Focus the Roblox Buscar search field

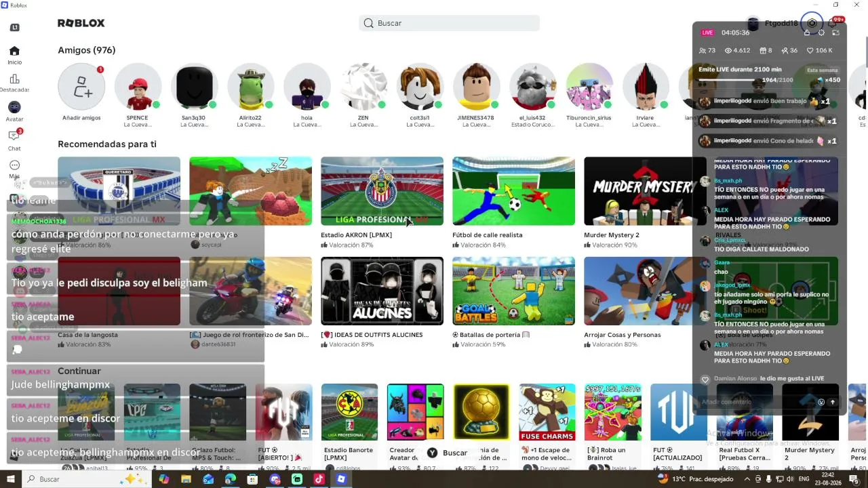click(x=449, y=23)
